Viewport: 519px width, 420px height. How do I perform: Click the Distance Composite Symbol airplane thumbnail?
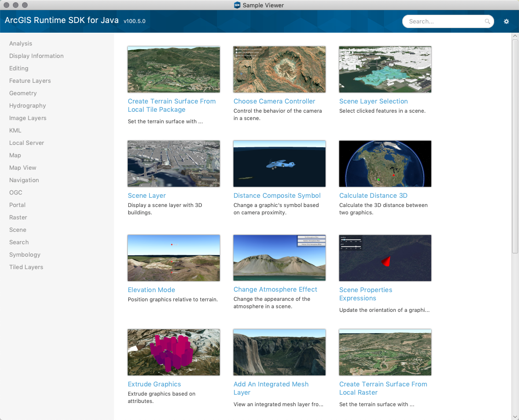click(279, 164)
